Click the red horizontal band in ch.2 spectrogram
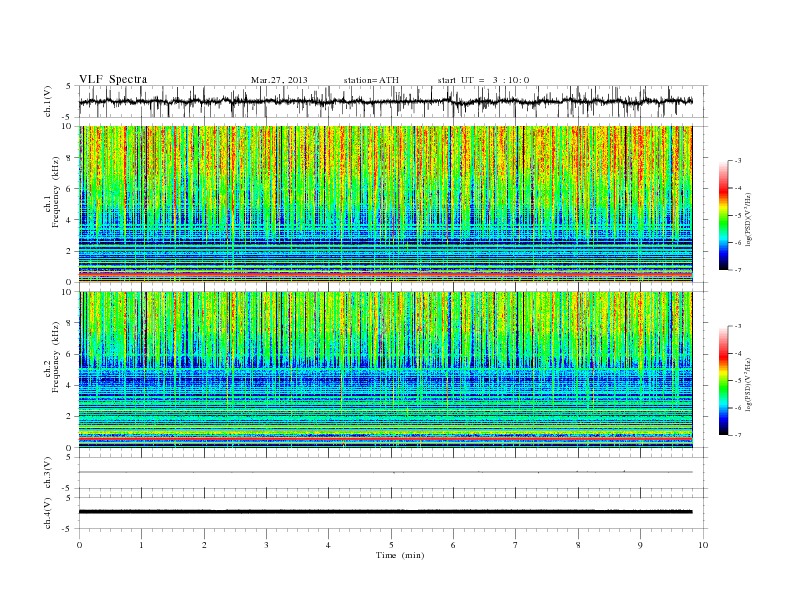792x612 pixels. point(385,440)
